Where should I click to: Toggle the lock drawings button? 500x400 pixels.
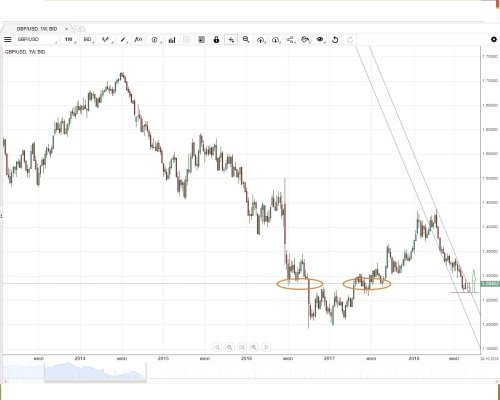(x=216, y=40)
